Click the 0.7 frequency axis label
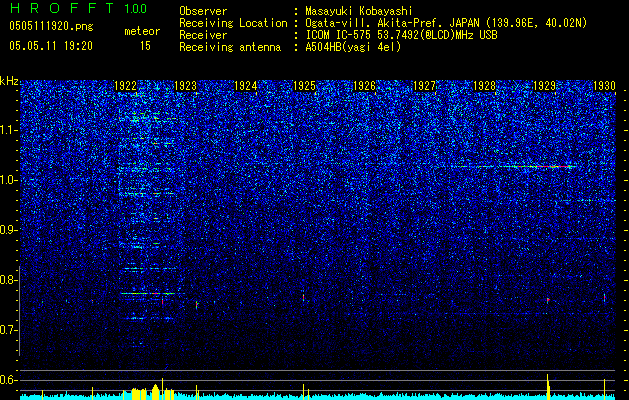 pyautogui.click(x=9, y=330)
